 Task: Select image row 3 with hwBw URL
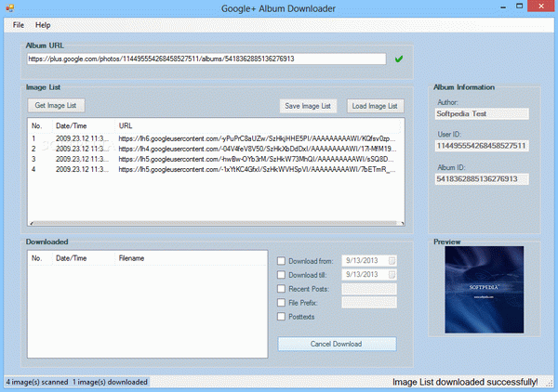click(x=216, y=159)
